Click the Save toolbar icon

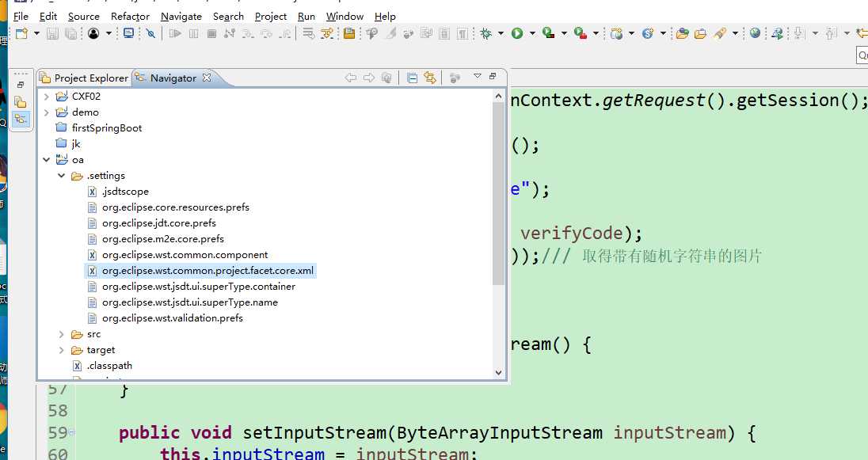(x=52, y=34)
